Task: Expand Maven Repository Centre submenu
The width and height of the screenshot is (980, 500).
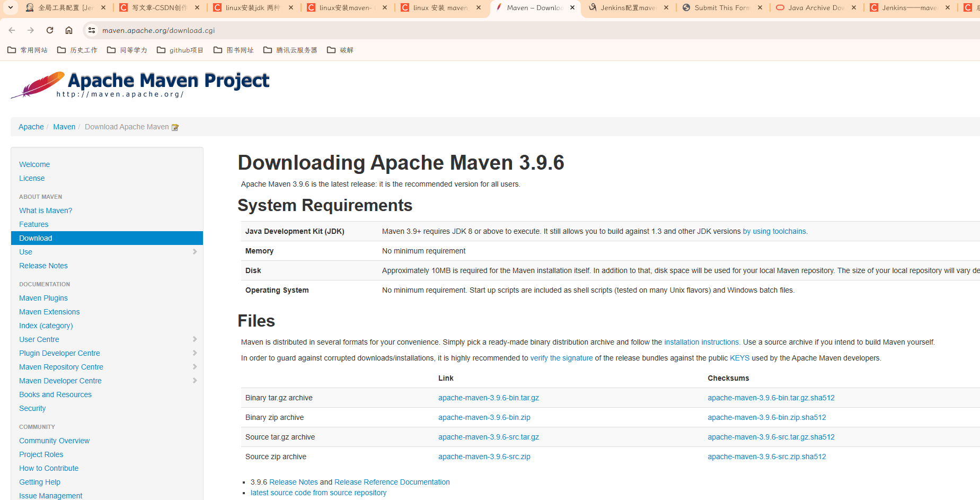Action: (195, 367)
